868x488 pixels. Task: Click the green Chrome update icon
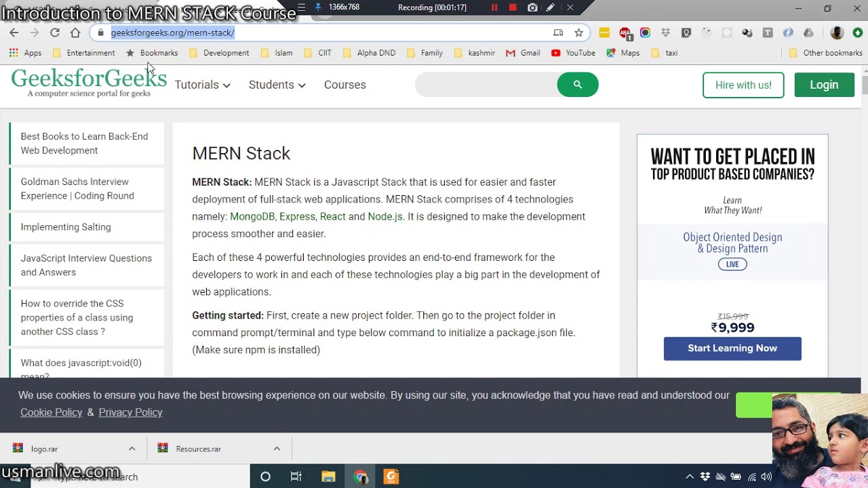(858, 33)
